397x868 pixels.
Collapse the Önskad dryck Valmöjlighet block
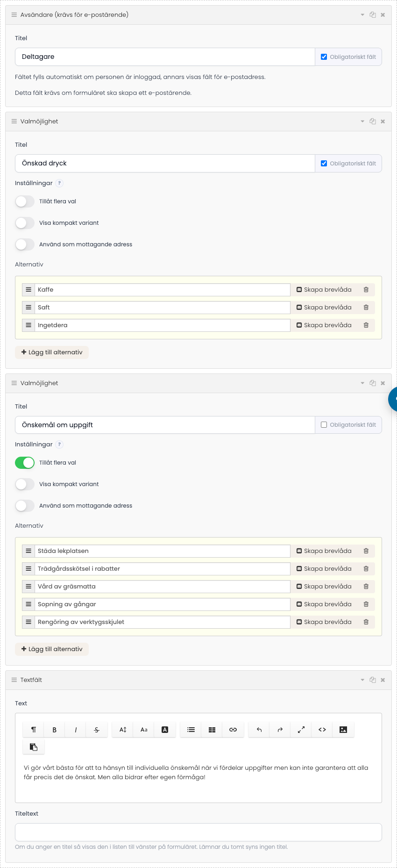[x=362, y=122]
